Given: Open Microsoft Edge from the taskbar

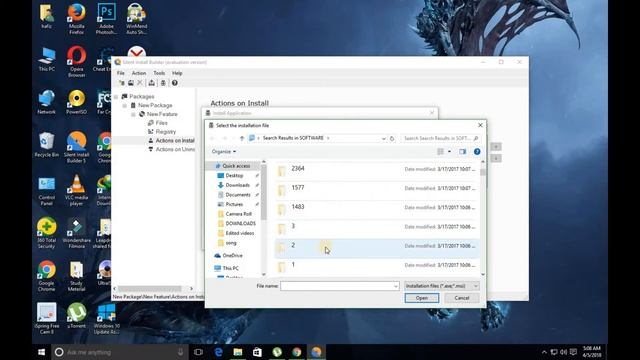Looking at the screenshot, I should click(x=218, y=352).
